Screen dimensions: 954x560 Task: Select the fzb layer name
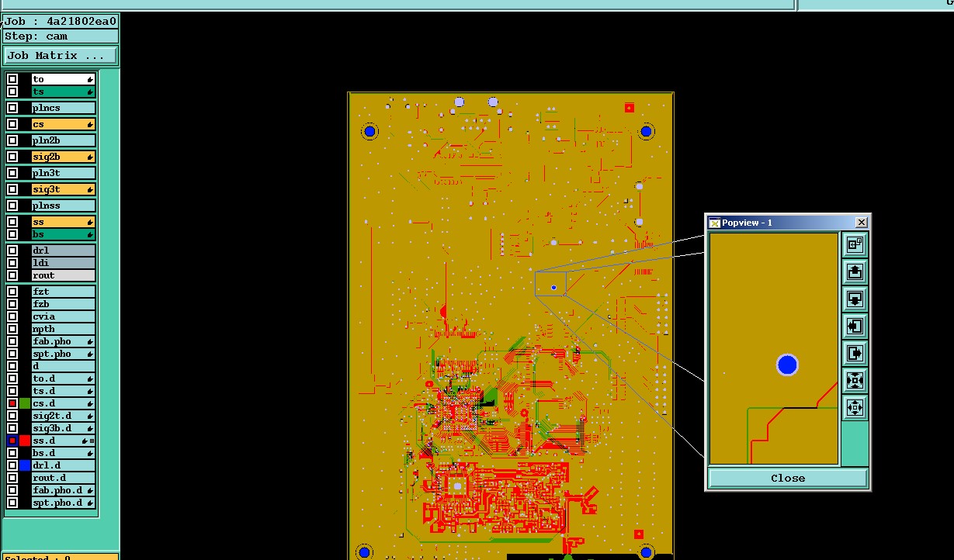point(64,304)
